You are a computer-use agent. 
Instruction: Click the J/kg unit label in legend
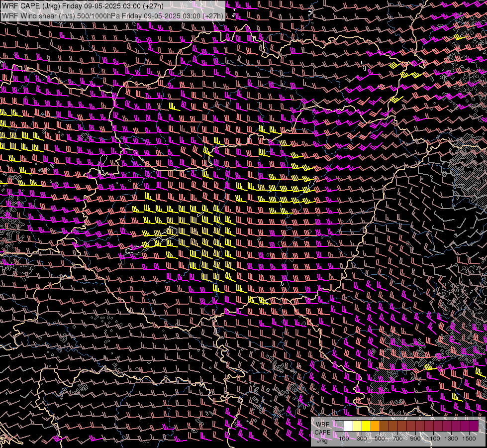click(322, 441)
